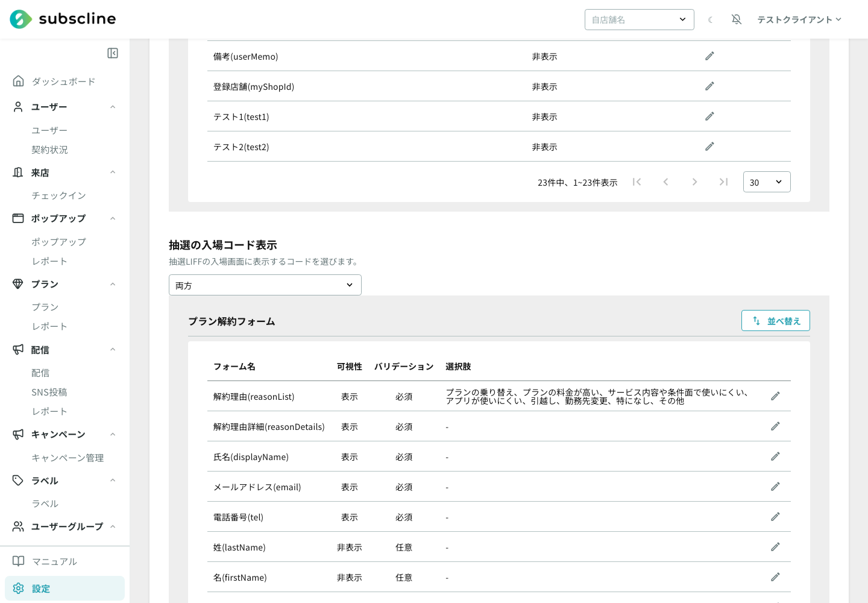Collapse the プラン sidebar section
Viewport: 868px width, 603px height.
point(113,284)
